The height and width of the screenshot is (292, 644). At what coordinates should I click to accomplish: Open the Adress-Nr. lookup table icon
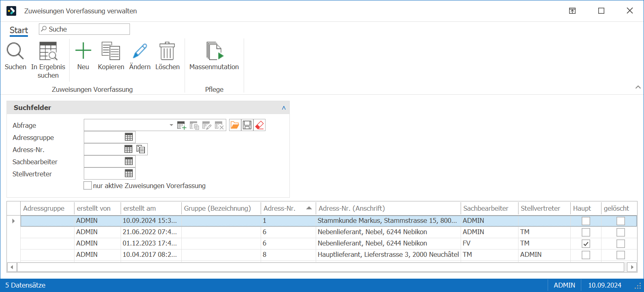coord(128,149)
